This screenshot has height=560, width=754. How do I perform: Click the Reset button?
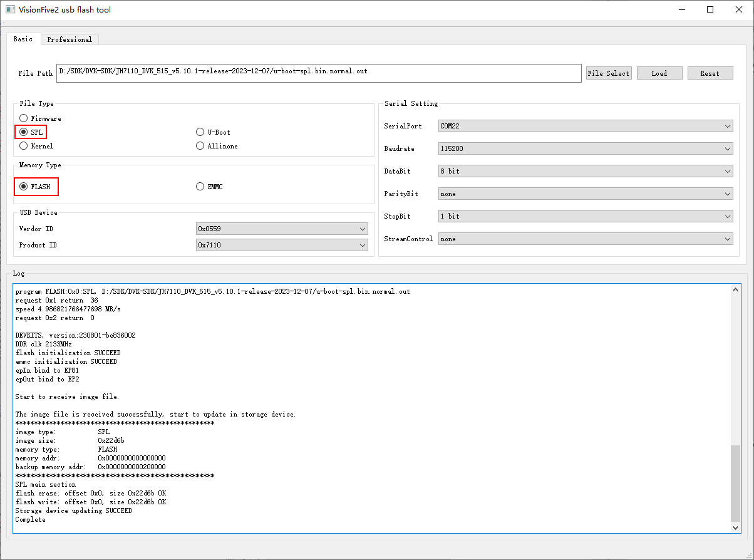[710, 73]
